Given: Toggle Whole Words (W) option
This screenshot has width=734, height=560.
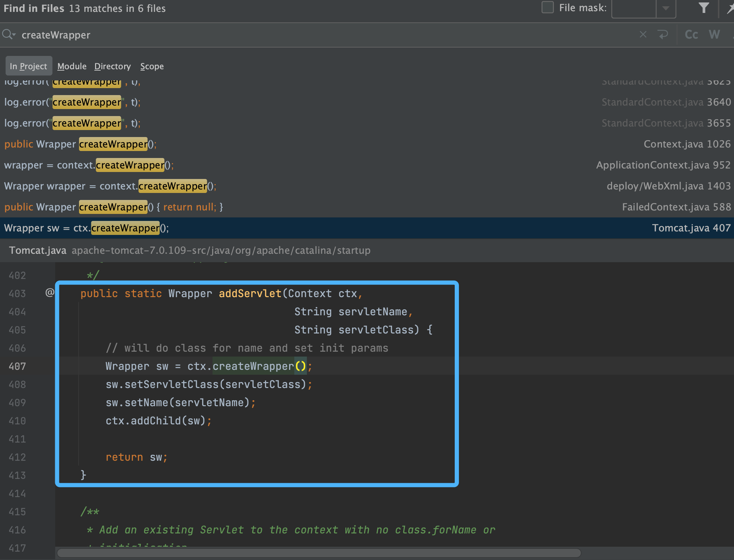Looking at the screenshot, I should click(x=714, y=34).
